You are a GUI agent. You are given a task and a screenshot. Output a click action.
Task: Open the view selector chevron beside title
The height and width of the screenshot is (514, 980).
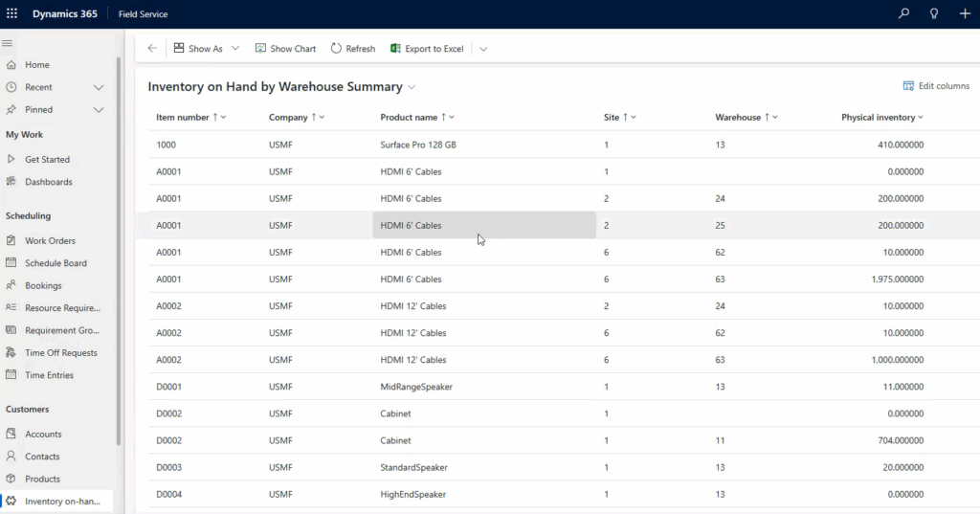tap(412, 87)
